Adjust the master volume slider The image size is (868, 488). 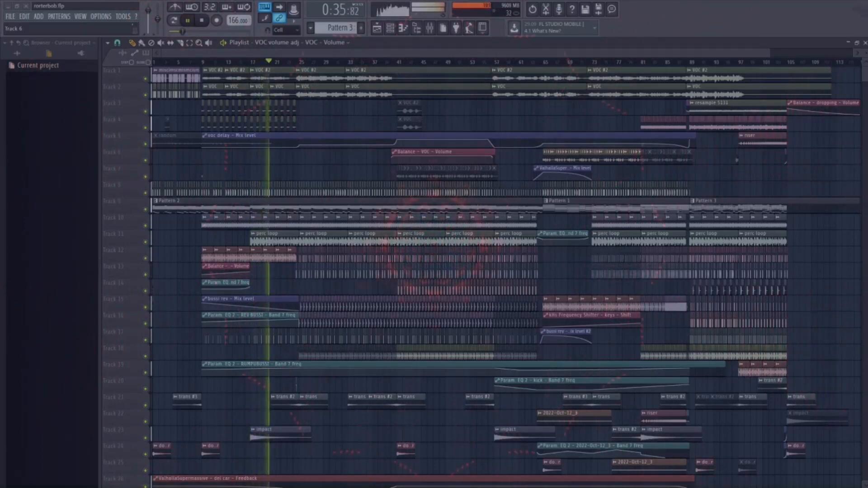click(148, 10)
